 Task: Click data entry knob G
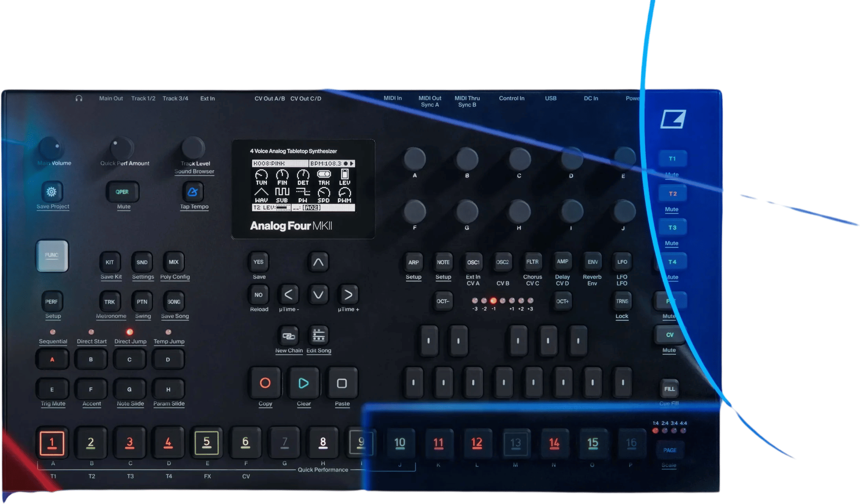pos(467,211)
